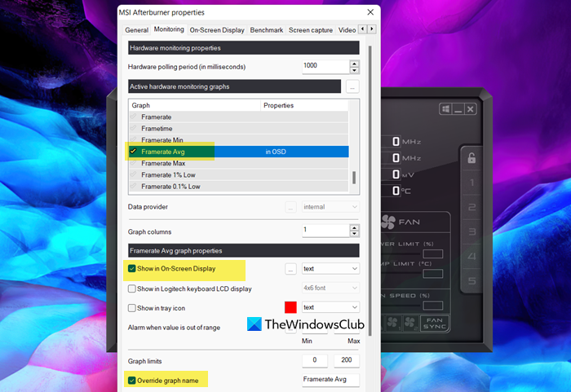Uncheck Override graph name
Image resolution: width=571 pixels, height=392 pixels.
click(132, 381)
